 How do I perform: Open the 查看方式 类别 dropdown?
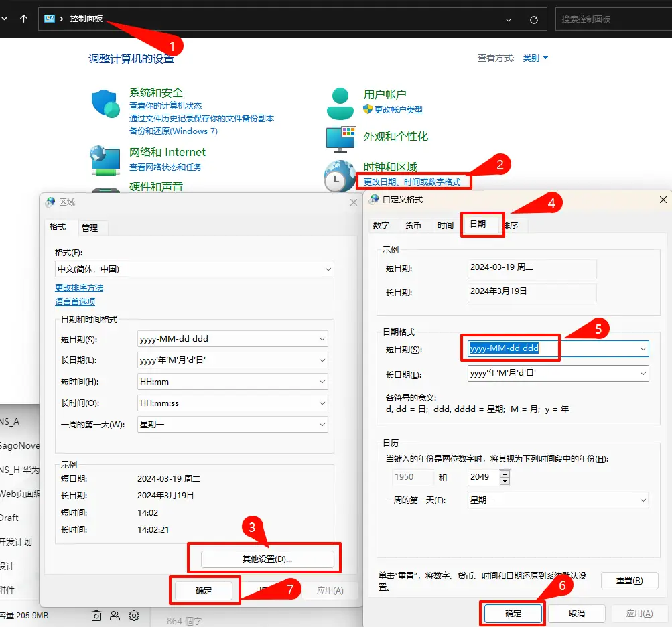coord(533,58)
